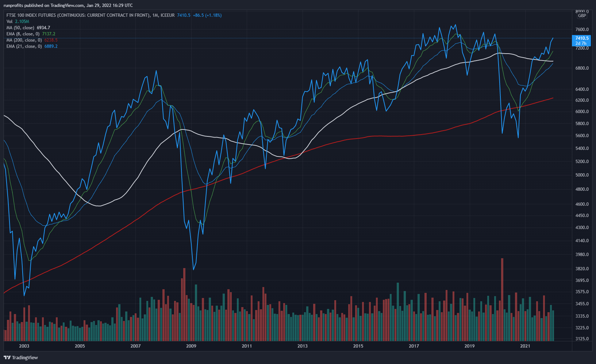This screenshot has height=364, width=596.
Task: Select the FTSE 100 Index Futures title
Action: 78,15
